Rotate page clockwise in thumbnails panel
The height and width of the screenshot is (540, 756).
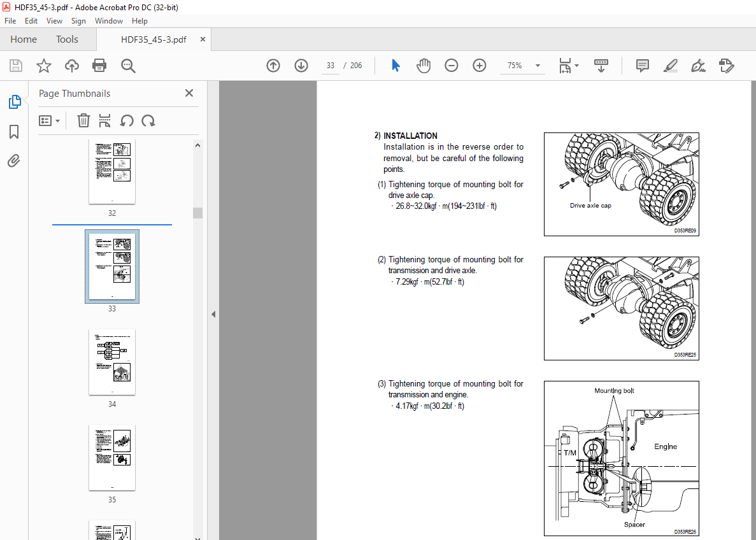(x=148, y=120)
